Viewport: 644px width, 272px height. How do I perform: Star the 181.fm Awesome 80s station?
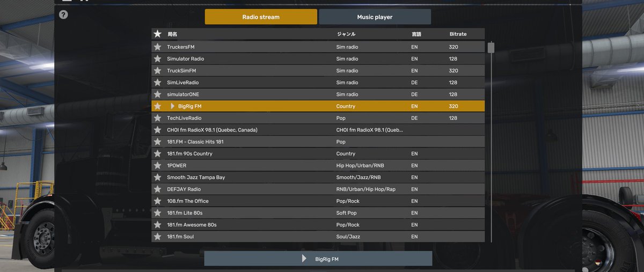pyautogui.click(x=157, y=225)
